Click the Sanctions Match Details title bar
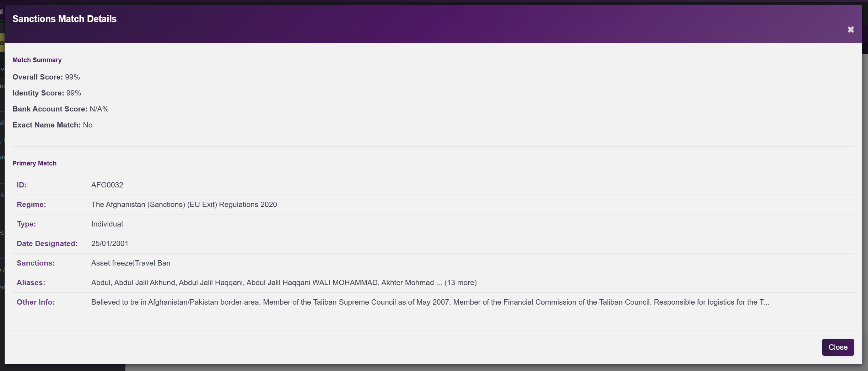This screenshot has height=371, width=868. 64,18
